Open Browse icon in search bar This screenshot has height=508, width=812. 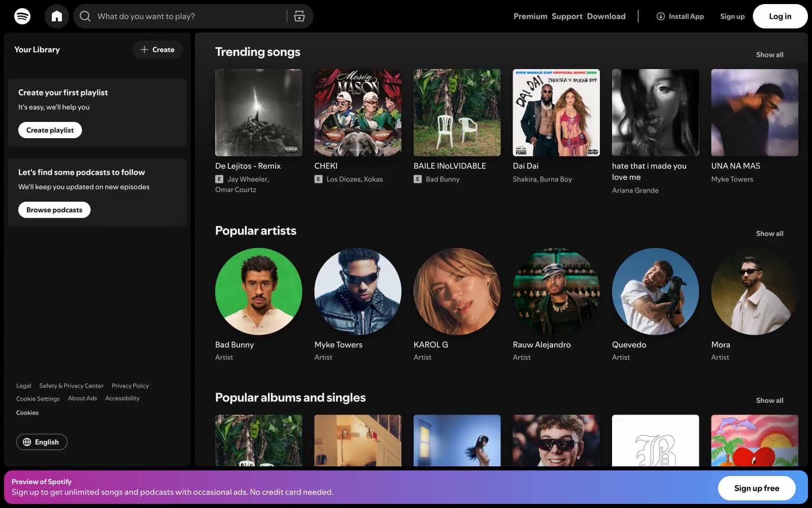coord(299,16)
